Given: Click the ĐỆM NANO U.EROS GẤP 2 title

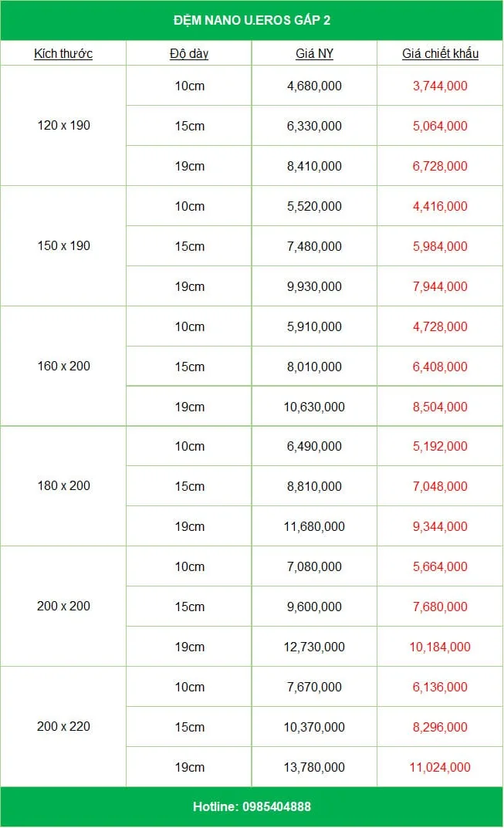Looking at the screenshot, I should tap(252, 20).
